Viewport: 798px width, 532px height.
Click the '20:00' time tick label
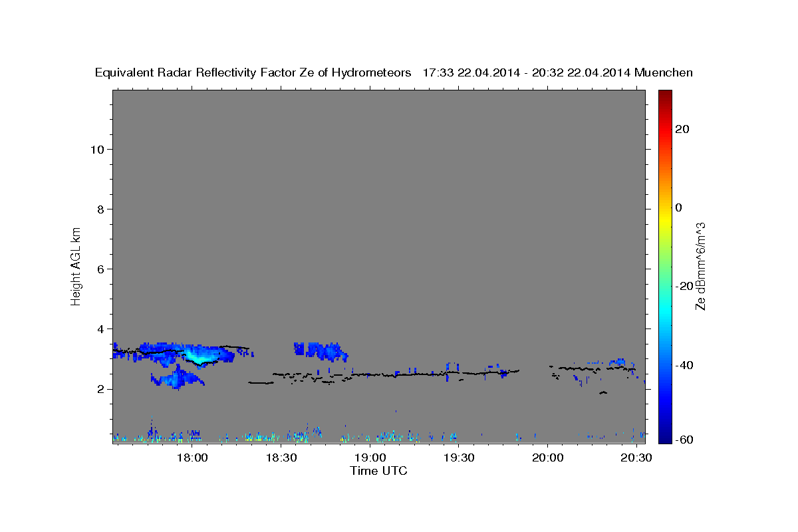547,458
